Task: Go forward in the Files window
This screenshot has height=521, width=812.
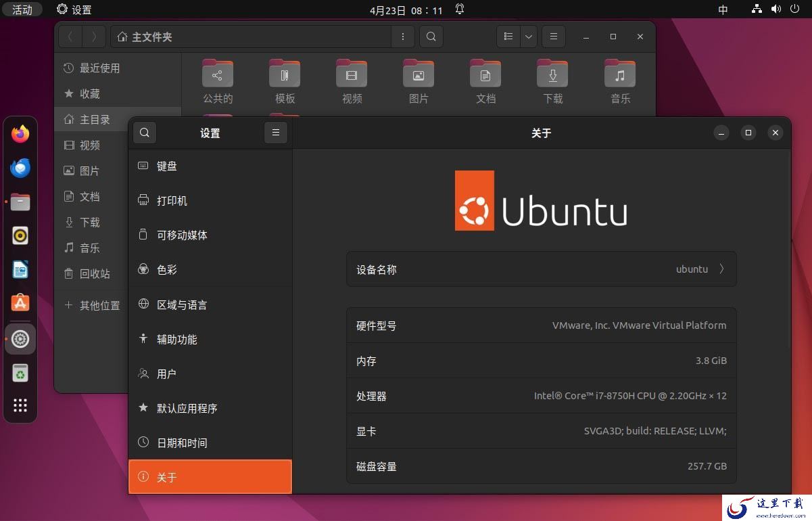Action: [94, 37]
